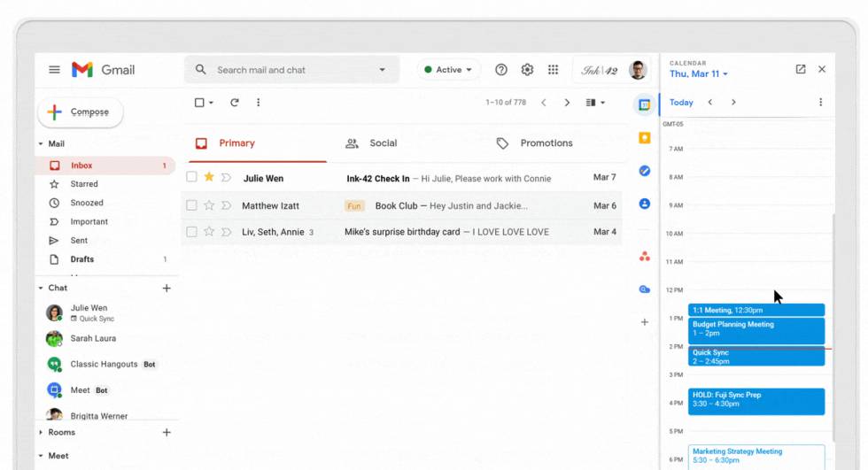Switch to the Social tab
This screenshot has height=470, width=868.
click(x=371, y=143)
